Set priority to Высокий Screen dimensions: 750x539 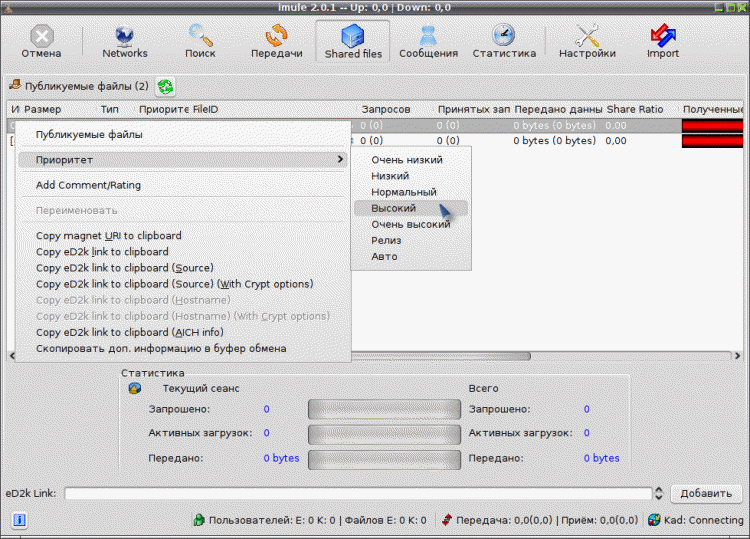pos(411,208)
